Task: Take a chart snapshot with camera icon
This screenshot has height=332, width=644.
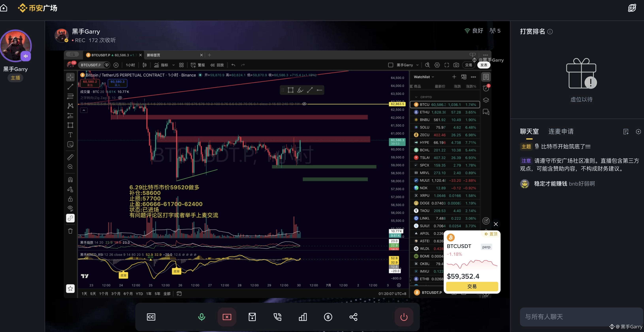Action: coord(456,65)
